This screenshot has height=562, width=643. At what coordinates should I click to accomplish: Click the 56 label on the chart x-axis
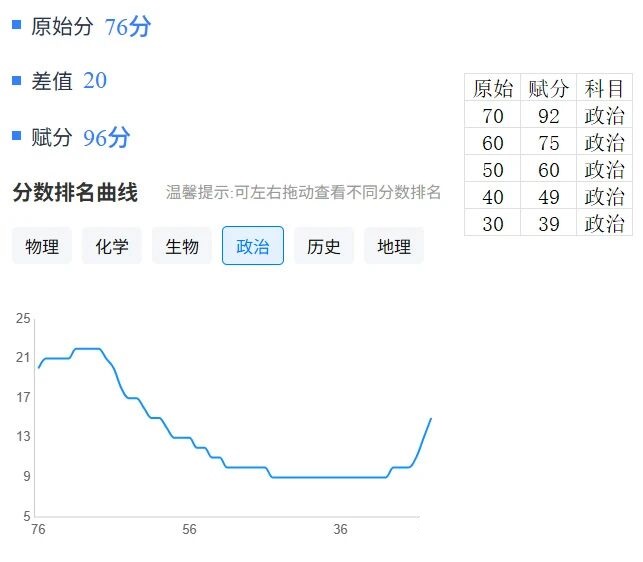click(x=189, y=529)
